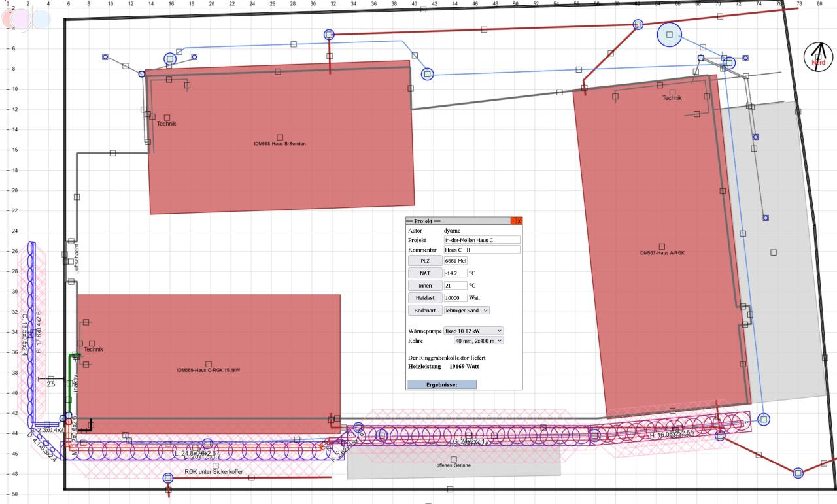Image resolution: width=837 pixels, height=504 pixels.
Task: Click the PLZ button
Action: pyautogui.click(x=424, y=261)
